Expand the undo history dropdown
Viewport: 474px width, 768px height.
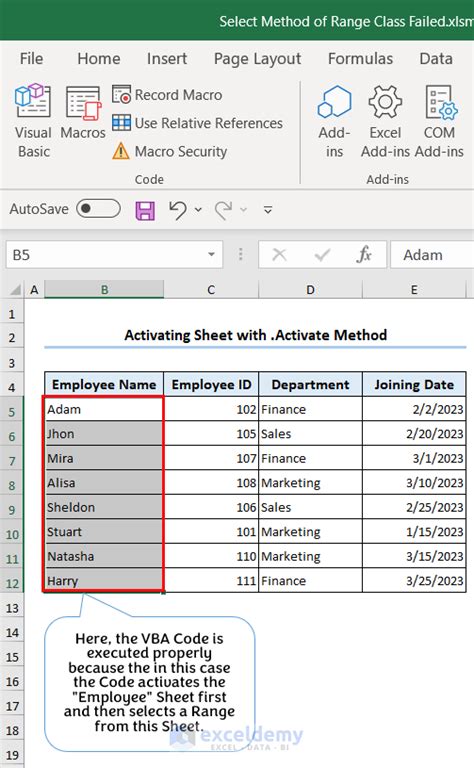(198, 210)
